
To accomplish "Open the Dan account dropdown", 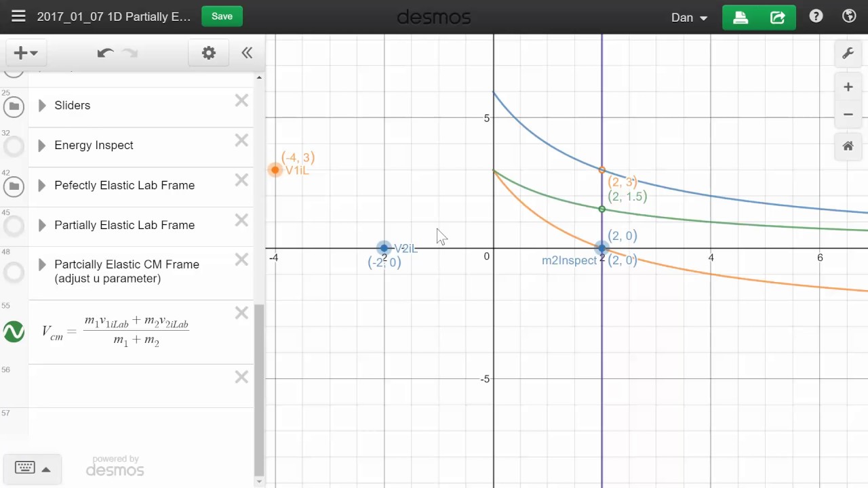I will coord(689,18).
